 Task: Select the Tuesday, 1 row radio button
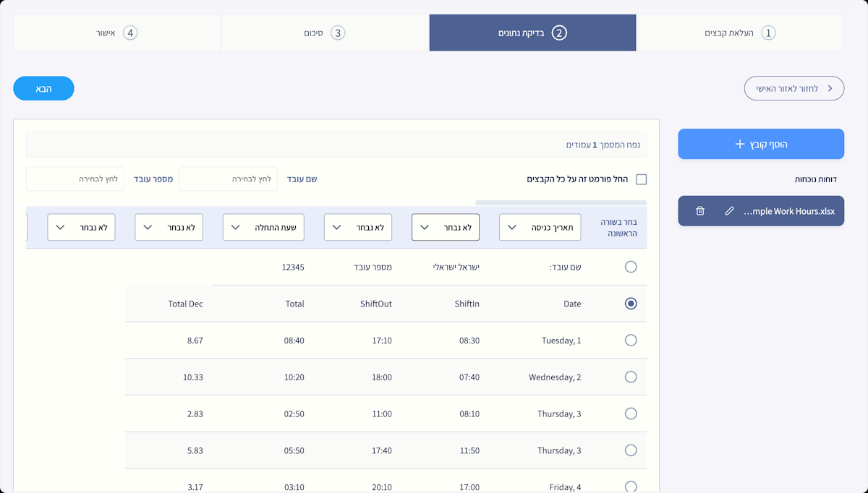[x=631, y=340]
